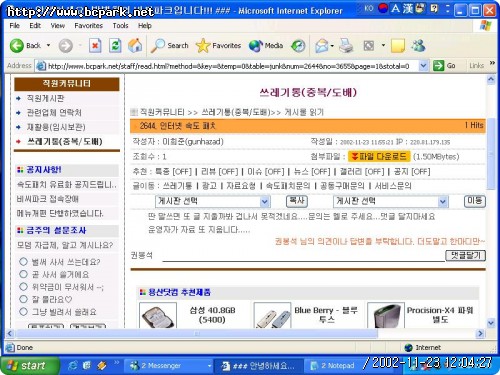
Task: Toggle 특종 [OFF] recommendation
Action: click(x=173, y=172)
